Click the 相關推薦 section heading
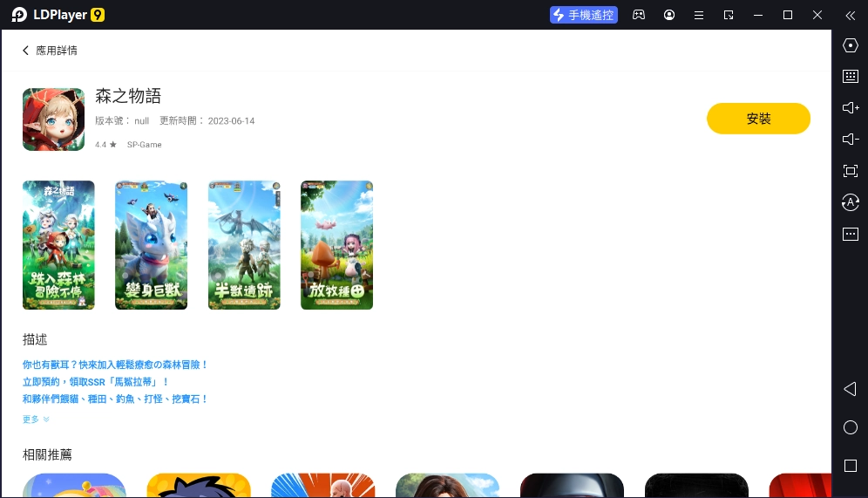The height and width of the screenshot is (498, 868). pos(47,454)
